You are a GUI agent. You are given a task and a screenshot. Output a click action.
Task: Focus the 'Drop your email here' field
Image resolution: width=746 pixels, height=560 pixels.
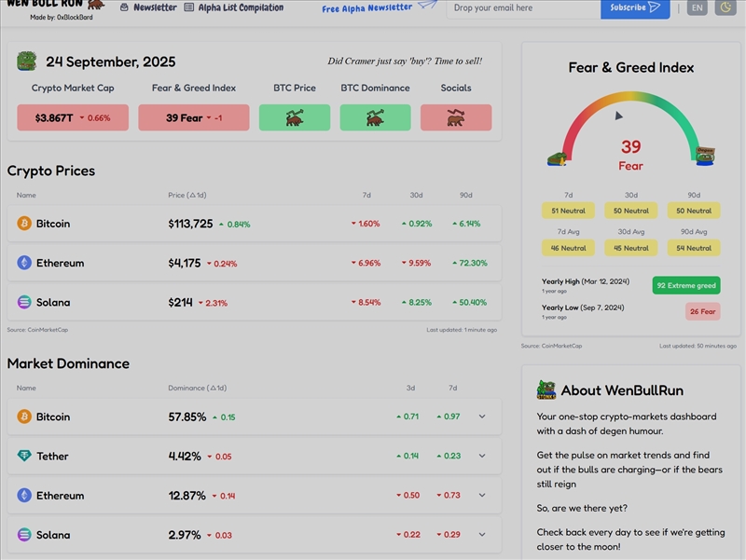523,8
